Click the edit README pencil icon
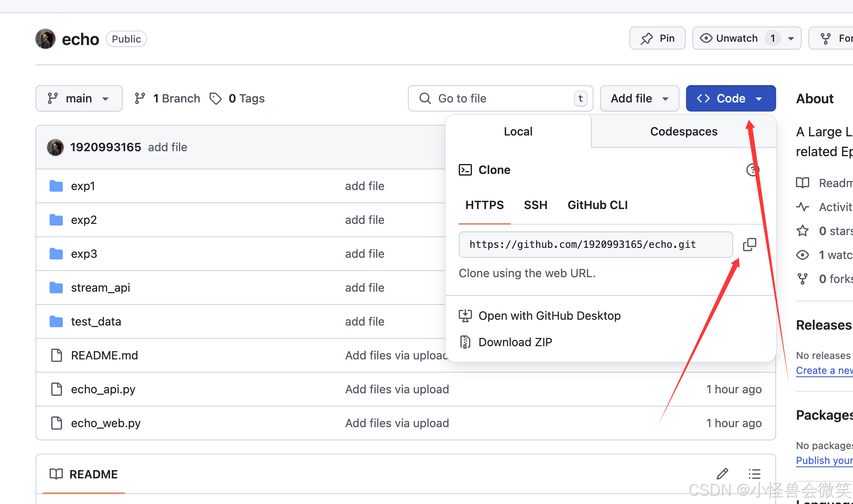853x504 pixels. pos(722,474)
